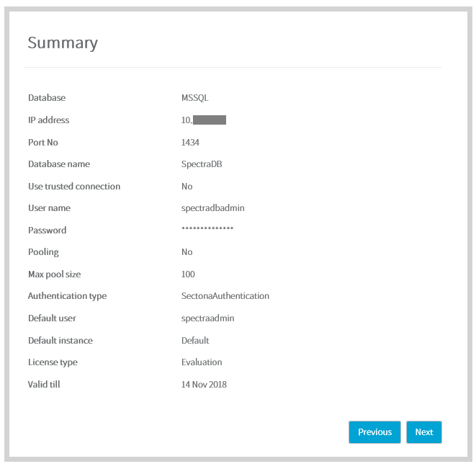Select the spectraadmin default user value
Screen dimensions: 476x469
coord(207,318)
